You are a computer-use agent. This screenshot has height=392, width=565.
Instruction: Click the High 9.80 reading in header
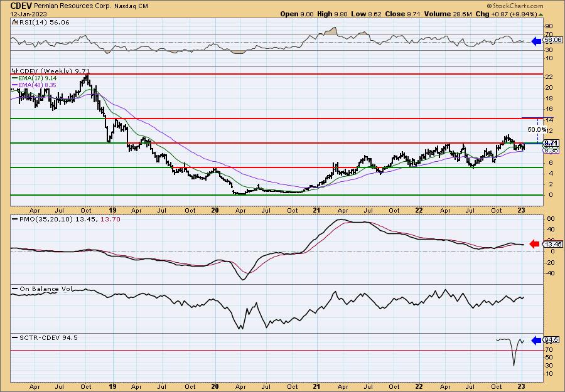click(333, 14)
